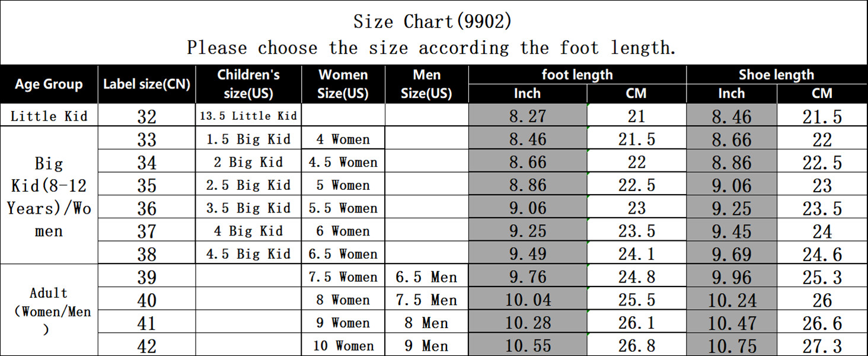
Task: Click the gray 10.75 shoe length cell
Action: [732, 345]
